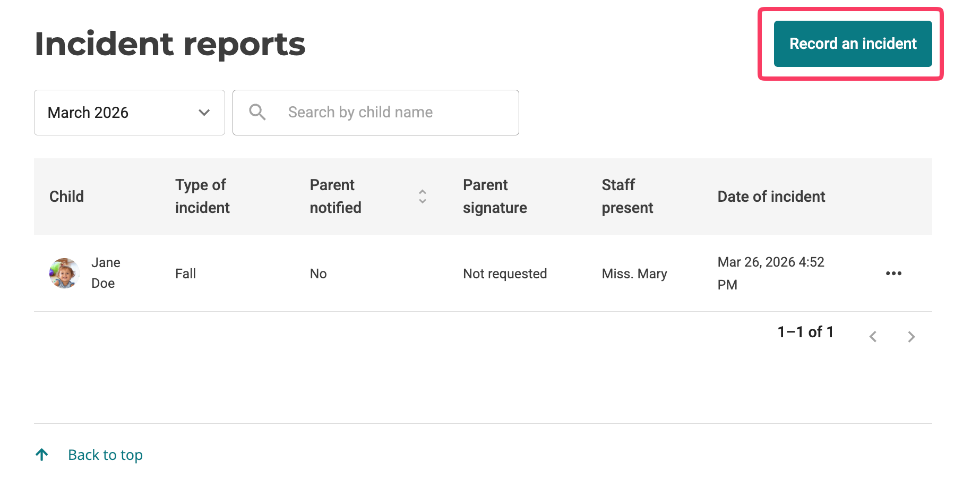Open the three-dot menu for Jane Doe
980x495 pixels.
pyautogui.click(x=893, y=273)
